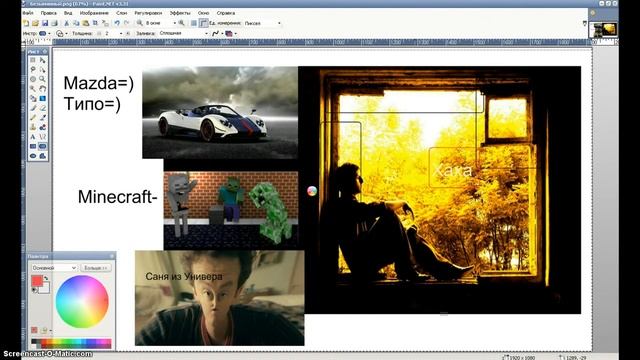Click the Paste toolbar icon
This screenshot has height=360, width=640.
click(85, 23)
